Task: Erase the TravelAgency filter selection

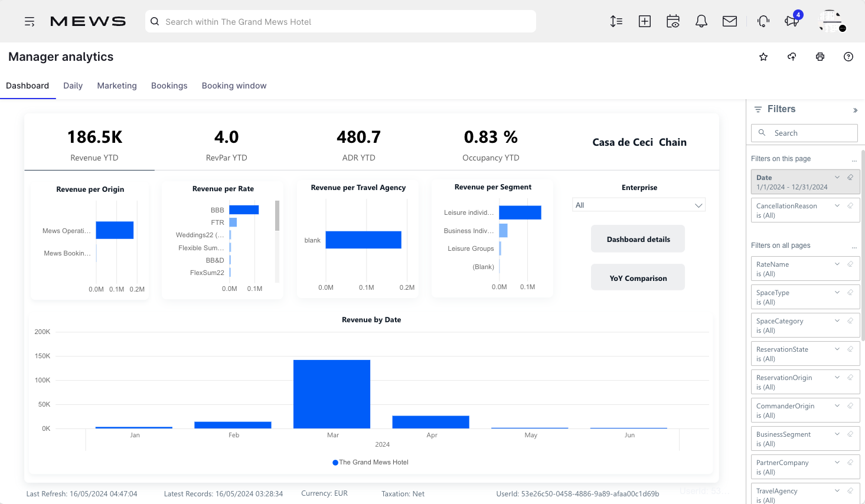Action: pos(850,490)
